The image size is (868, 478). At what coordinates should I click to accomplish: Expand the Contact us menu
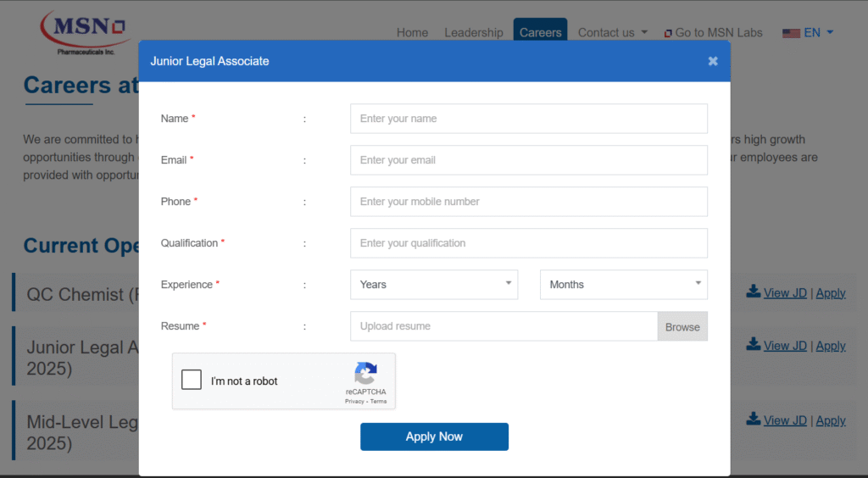[612, 33]
